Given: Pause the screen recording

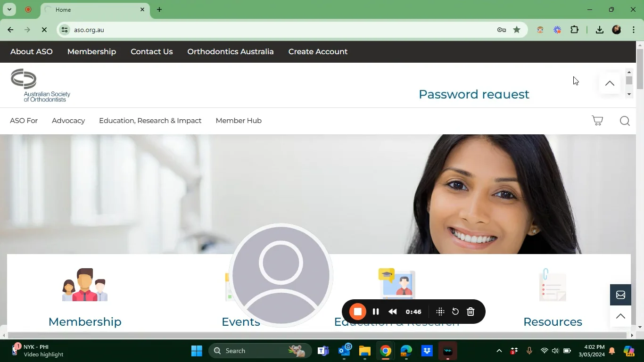Looking at the screenshot, I should pos(376,312).
